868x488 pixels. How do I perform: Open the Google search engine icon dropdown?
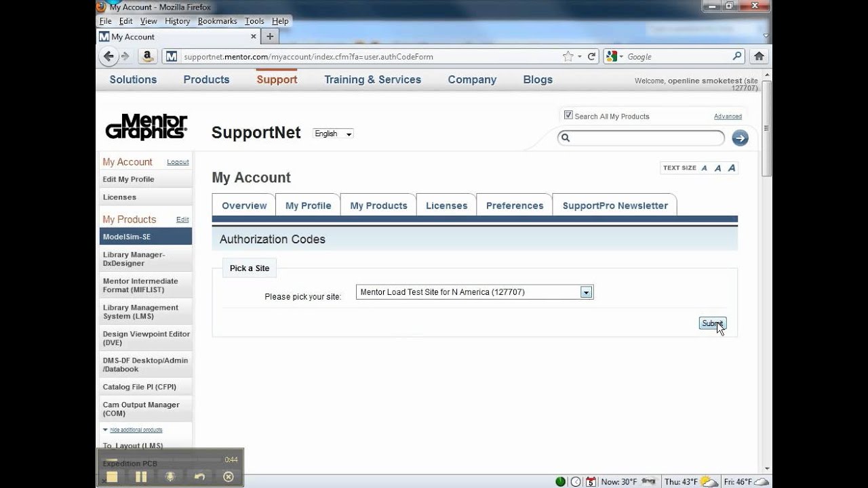point(614,56)
